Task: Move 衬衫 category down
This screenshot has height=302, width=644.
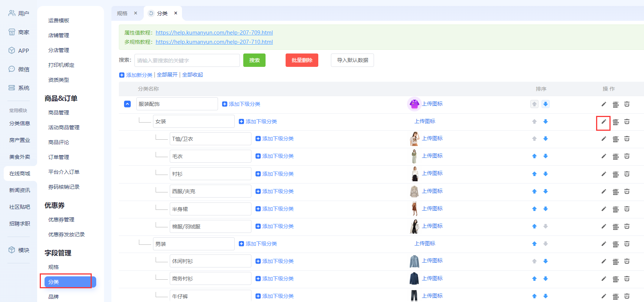Action: pos(546,174)
